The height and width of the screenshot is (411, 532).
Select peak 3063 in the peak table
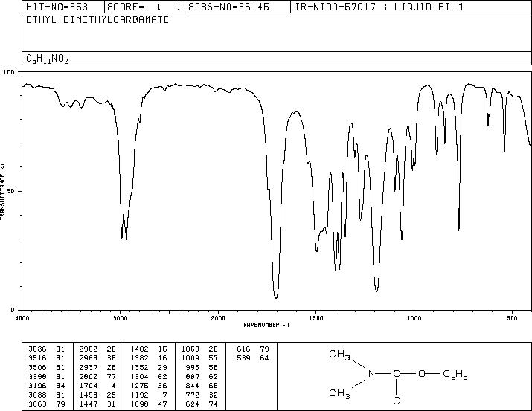pos(46,404)
